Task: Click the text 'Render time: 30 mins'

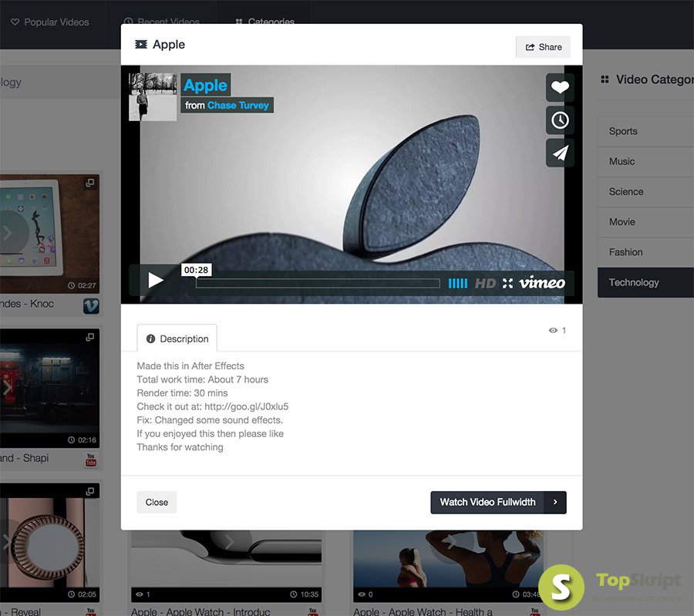Action: [x=182, y=393]
